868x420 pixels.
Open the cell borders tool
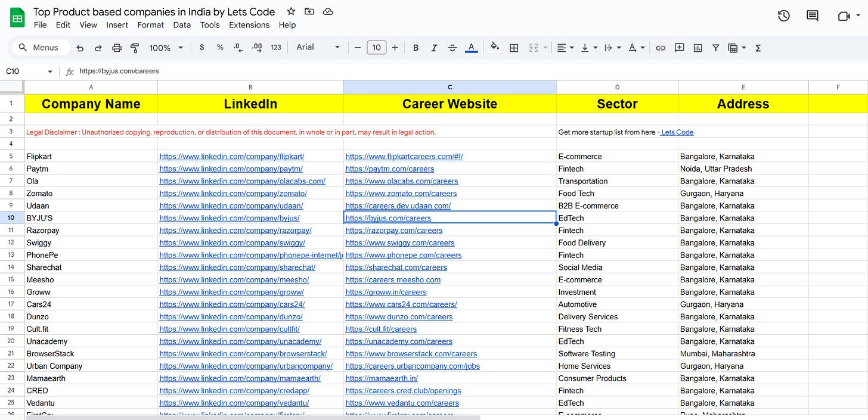coord(514,48)
